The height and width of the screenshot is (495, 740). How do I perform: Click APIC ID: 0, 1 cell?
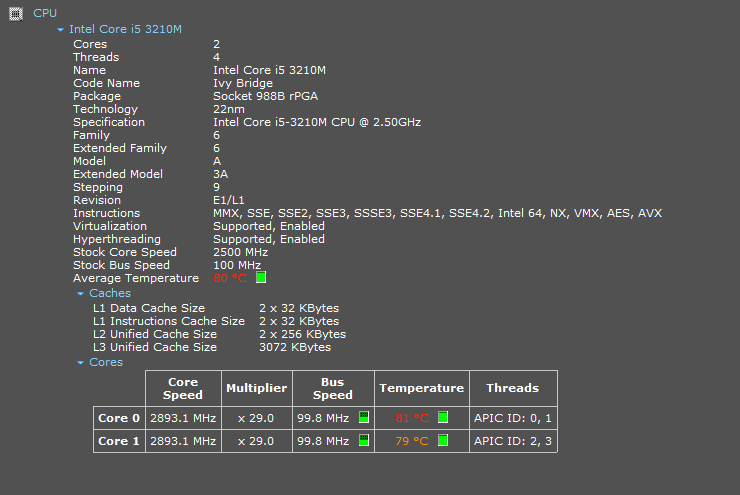[x=513, y=418]
